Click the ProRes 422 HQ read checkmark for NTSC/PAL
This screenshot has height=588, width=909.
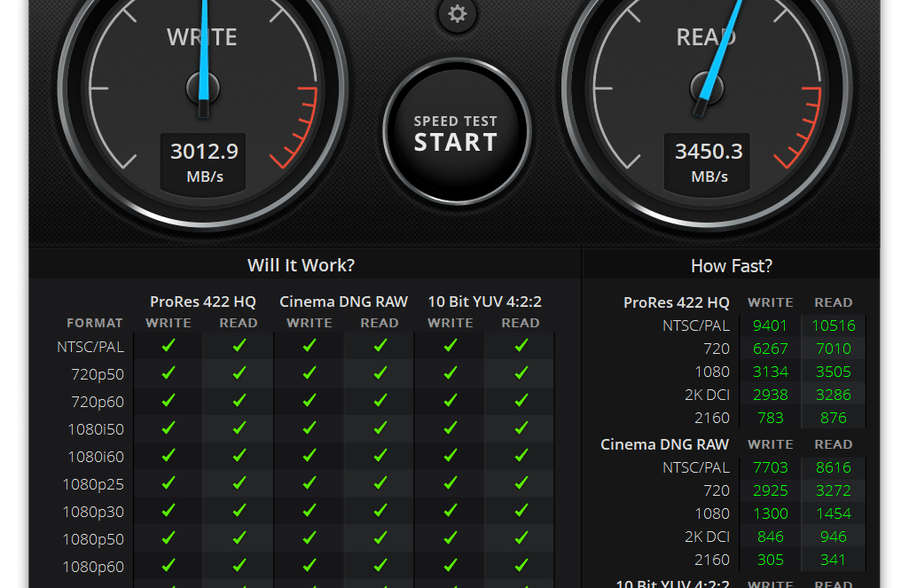tap(239, 346)
